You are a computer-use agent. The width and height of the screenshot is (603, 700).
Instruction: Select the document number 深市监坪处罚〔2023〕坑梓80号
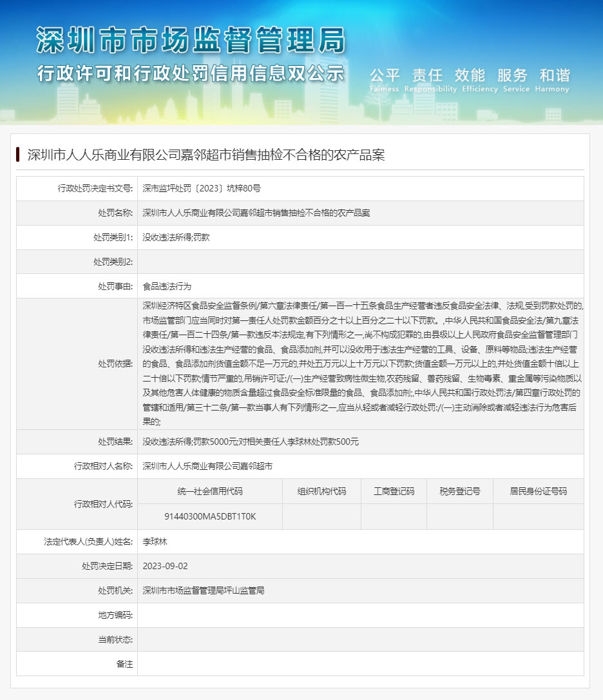pyautogui.click(x=202, y=188)
